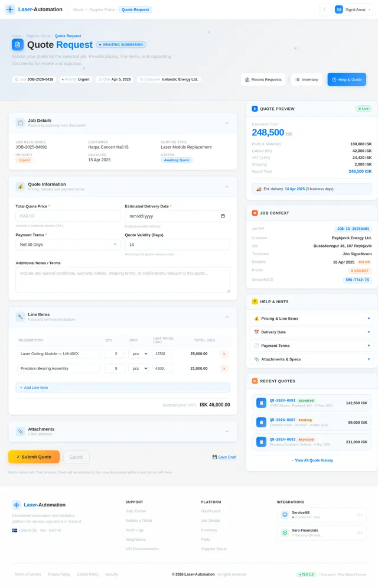Collapse the Quote Information section
The width and height of the screenshot is (378, 588).
[227, 187]
